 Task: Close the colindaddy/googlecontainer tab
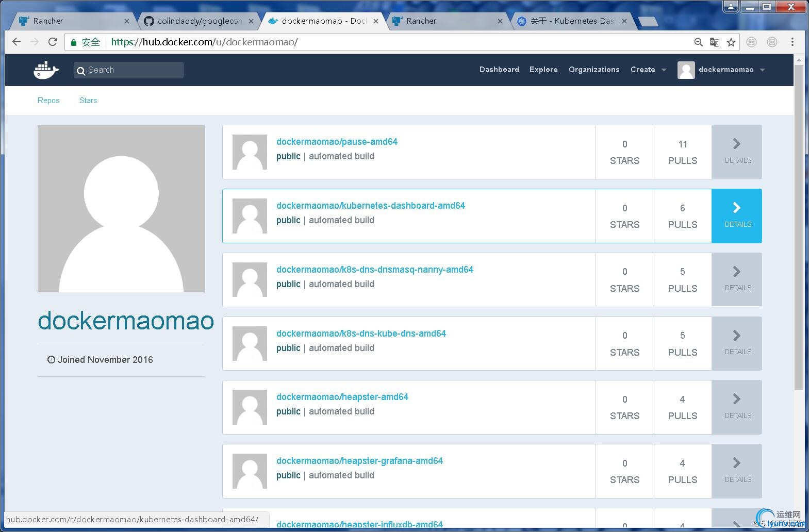251,21
